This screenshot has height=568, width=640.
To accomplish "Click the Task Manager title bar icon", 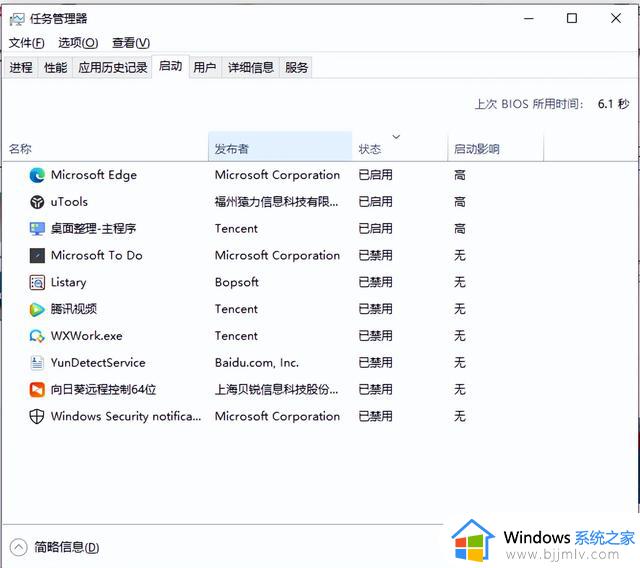I will click(x=17, y=19).
